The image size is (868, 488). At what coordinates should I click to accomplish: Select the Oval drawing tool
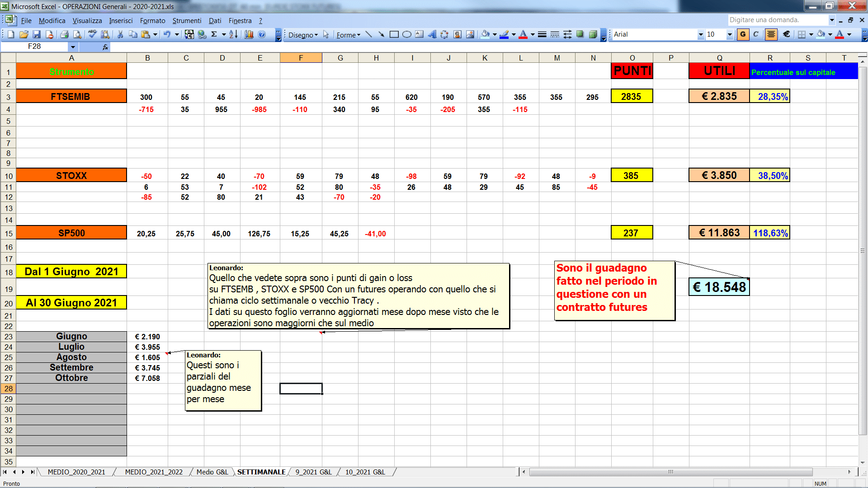pyautogui.click(x=407, y=34)
